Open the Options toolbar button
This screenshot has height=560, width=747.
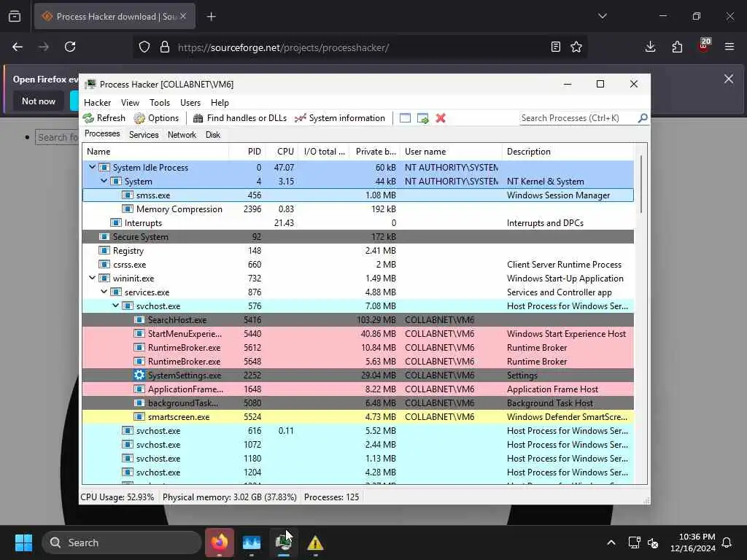click(x=156, y=118)
